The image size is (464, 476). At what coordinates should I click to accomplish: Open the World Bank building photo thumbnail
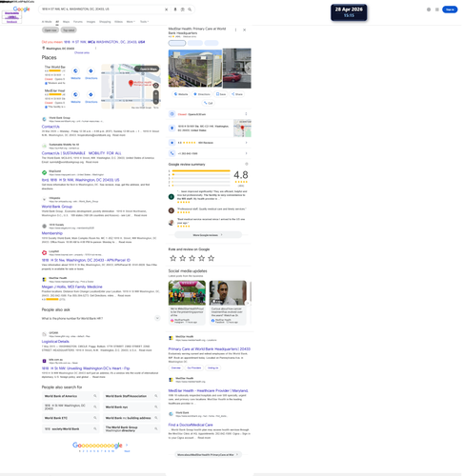tap(195, 69)
